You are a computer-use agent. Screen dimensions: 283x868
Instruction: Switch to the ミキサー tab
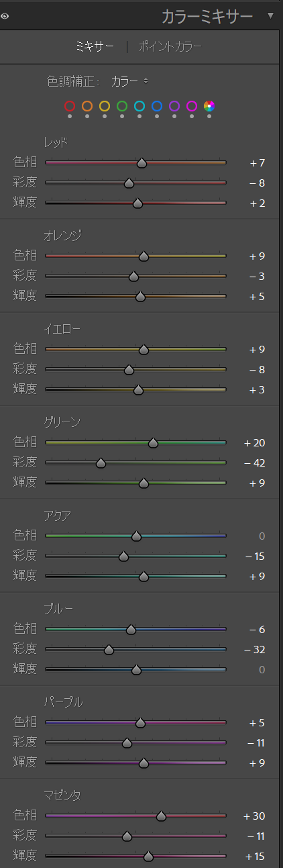click(x=95, y=47)
